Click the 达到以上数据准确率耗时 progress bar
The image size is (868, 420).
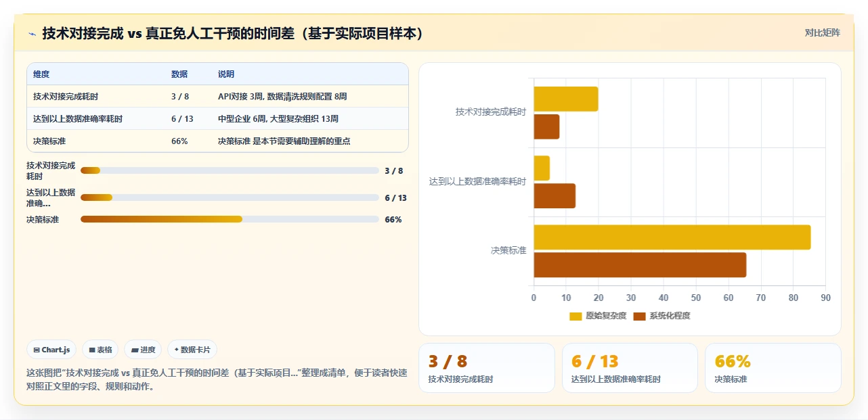click(x=230, y=197)
